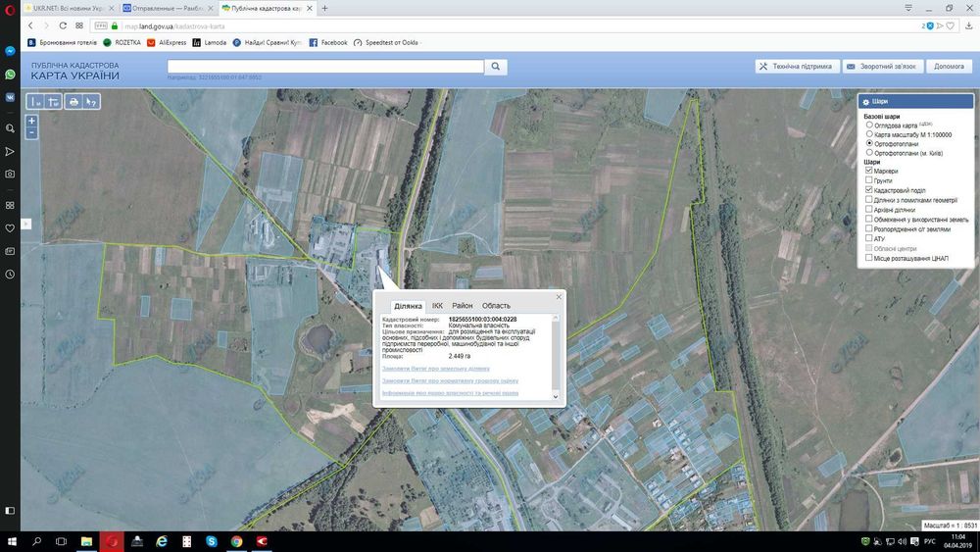Open Opera sidebar snapshot camera
This screenshot has height=552, width=980.
[x=10, y=174]
